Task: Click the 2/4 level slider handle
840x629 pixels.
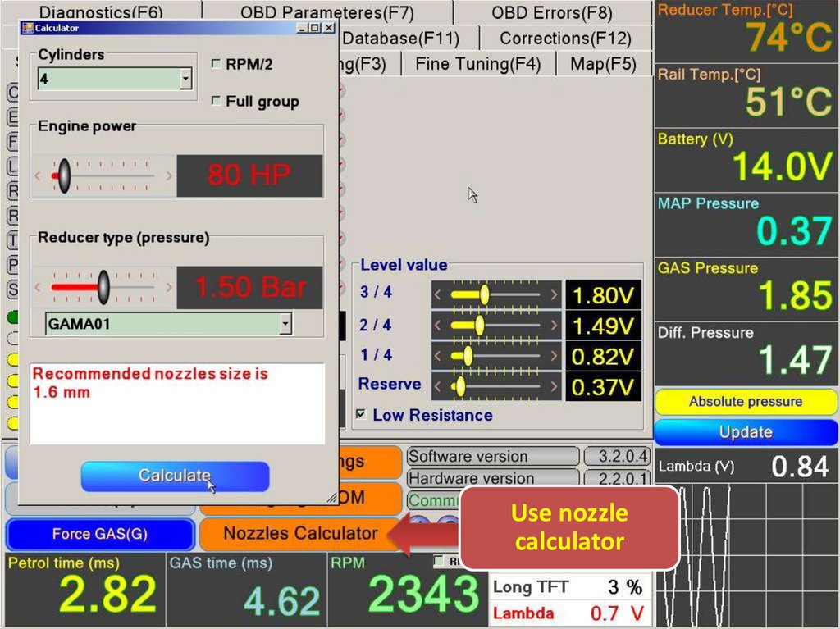Action: point(479,325)
